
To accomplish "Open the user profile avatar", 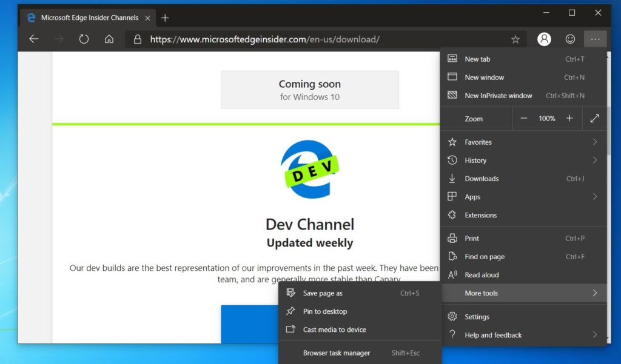I will coord(544,39).
